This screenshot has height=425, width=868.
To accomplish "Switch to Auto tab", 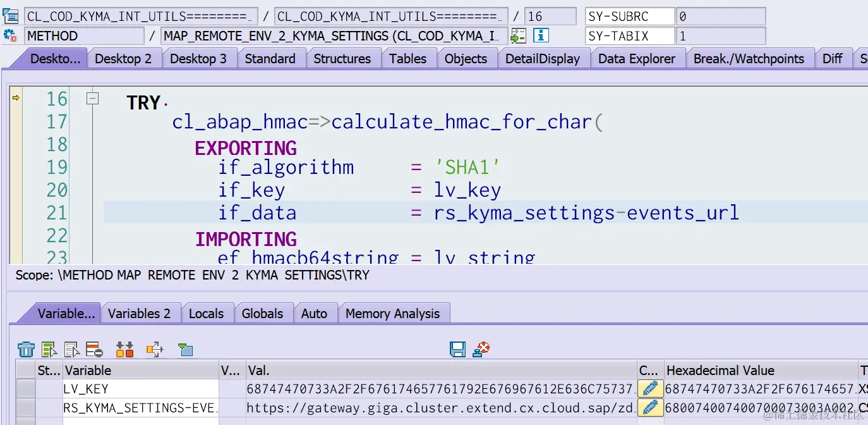I will coord(314,314).
